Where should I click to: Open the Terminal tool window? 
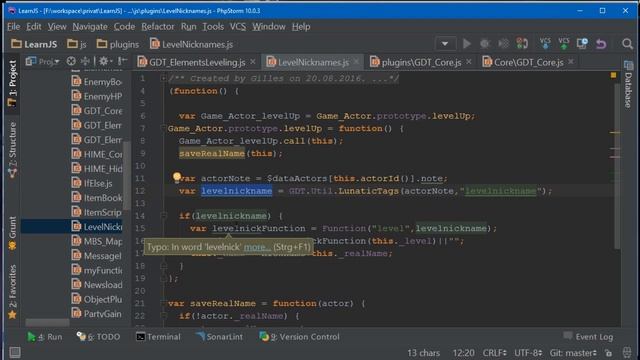158,337
